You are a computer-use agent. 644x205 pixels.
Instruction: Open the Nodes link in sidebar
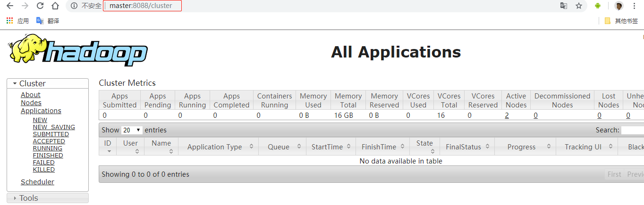coord(31,103)
